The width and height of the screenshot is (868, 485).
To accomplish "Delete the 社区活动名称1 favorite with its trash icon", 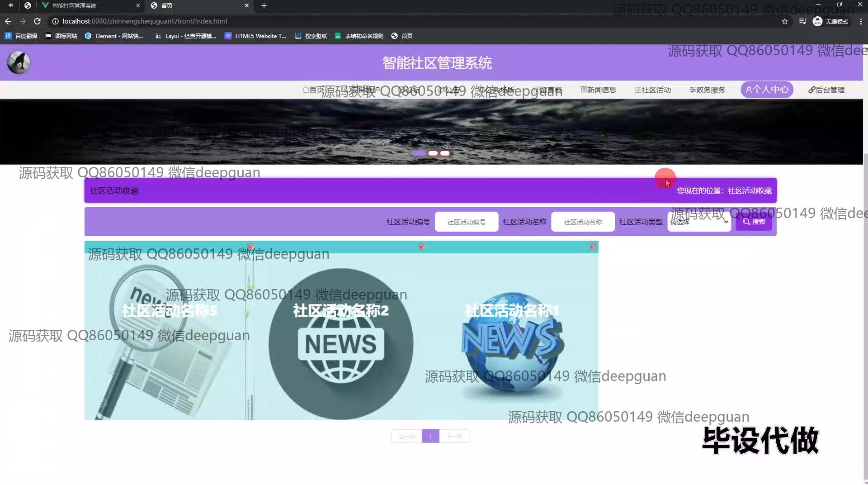I will click(592, 247).
